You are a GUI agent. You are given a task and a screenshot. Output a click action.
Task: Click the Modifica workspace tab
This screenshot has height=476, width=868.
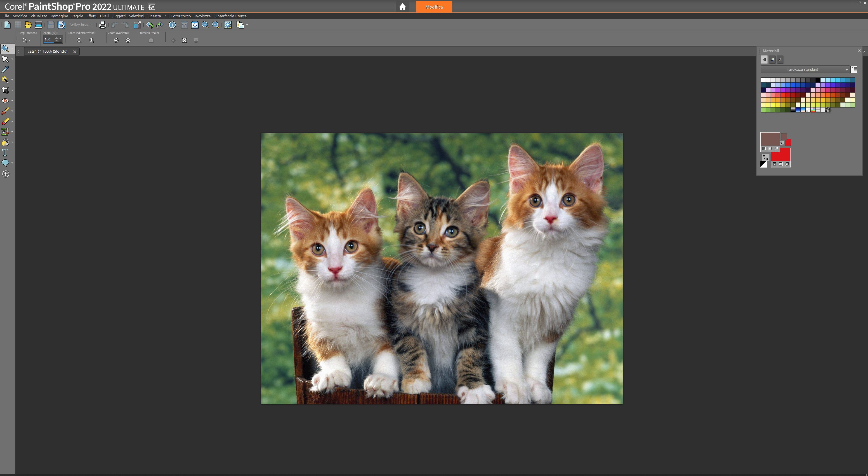(434, 7)
